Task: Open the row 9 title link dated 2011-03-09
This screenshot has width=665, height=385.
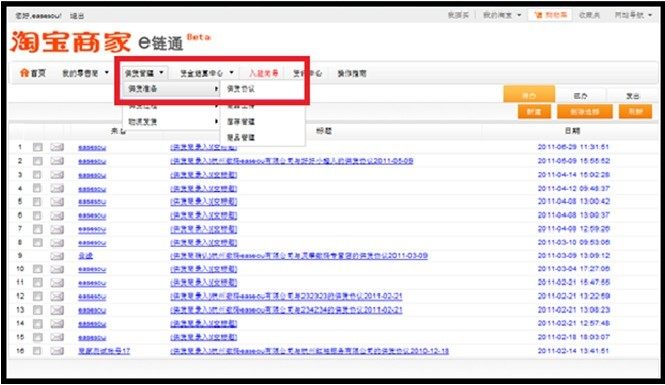Action: [x=299, y=256]
